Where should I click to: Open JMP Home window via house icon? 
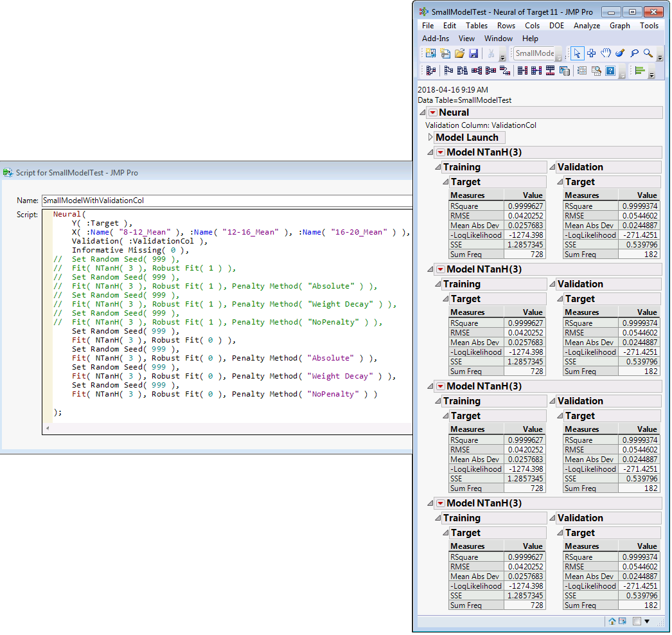pyautogui.click(x=612, y=622)
